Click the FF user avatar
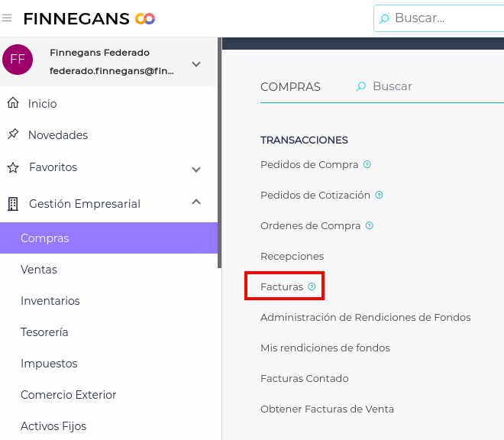504x440 pixels. click(x=18, y=60)
